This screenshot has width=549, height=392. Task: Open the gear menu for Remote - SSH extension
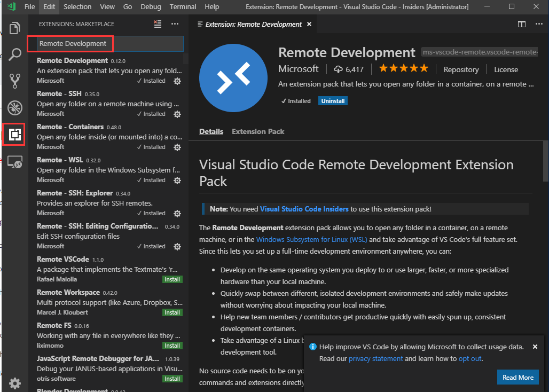[x=177, y=114]
